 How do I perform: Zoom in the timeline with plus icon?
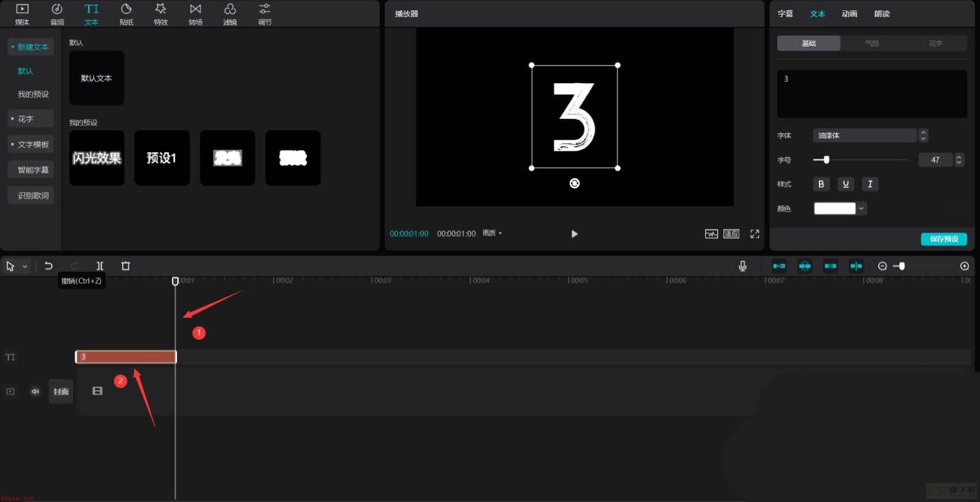tap(965, 266)
